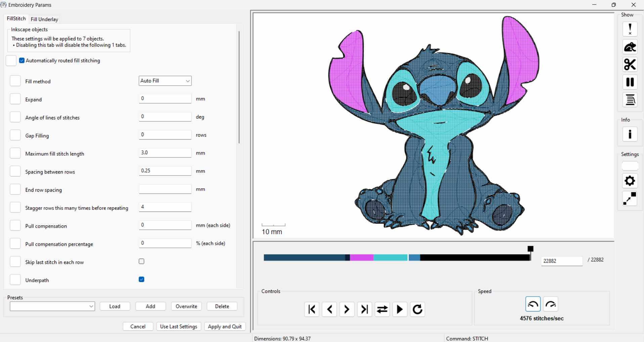The width and height of the screenshot is (644, 342).
Task: Click the black handle of the stitch timeline
Action: (x=530, y=249)
